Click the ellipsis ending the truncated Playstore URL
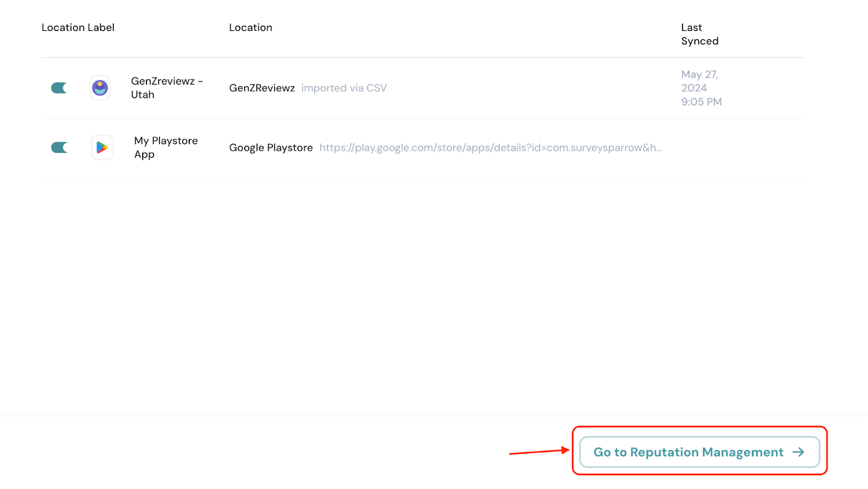The width and height of the screenshot is (868, 489). coord(657,149)
